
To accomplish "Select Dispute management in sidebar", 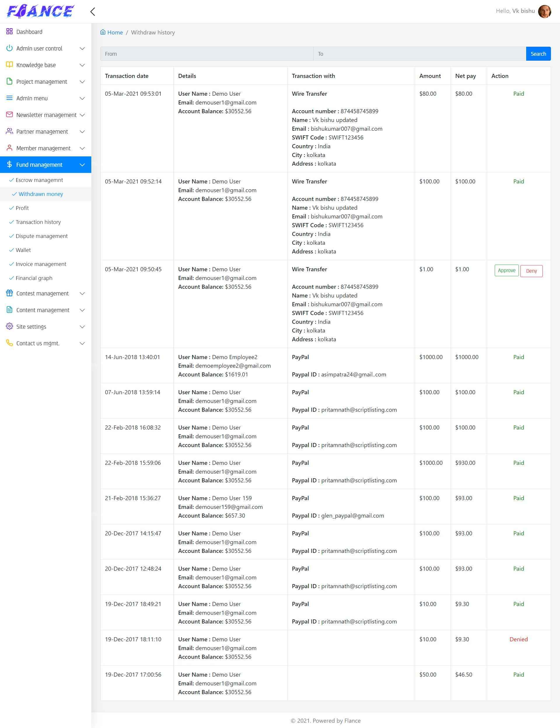I will pos(41,236).
